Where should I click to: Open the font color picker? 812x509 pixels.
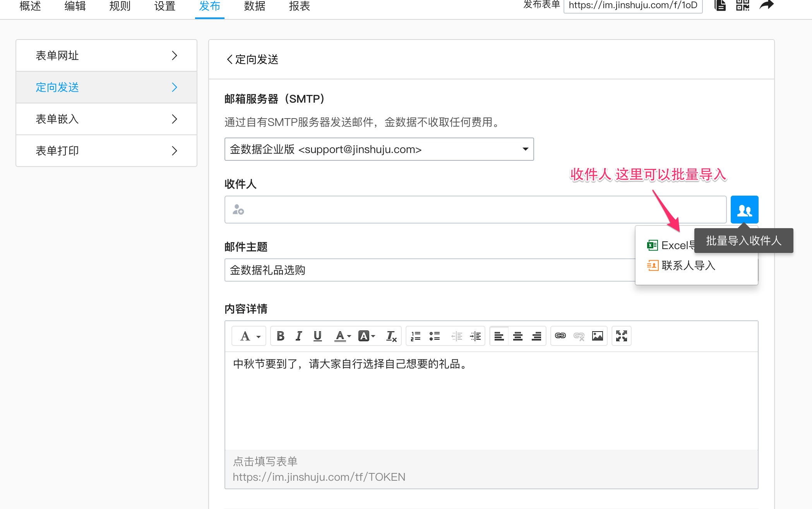click(x=343, y=336)
